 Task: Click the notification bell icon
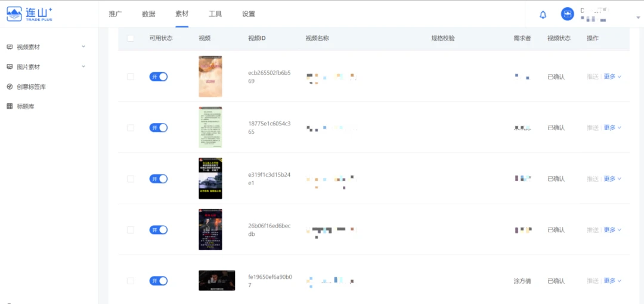tap(543, 15)
